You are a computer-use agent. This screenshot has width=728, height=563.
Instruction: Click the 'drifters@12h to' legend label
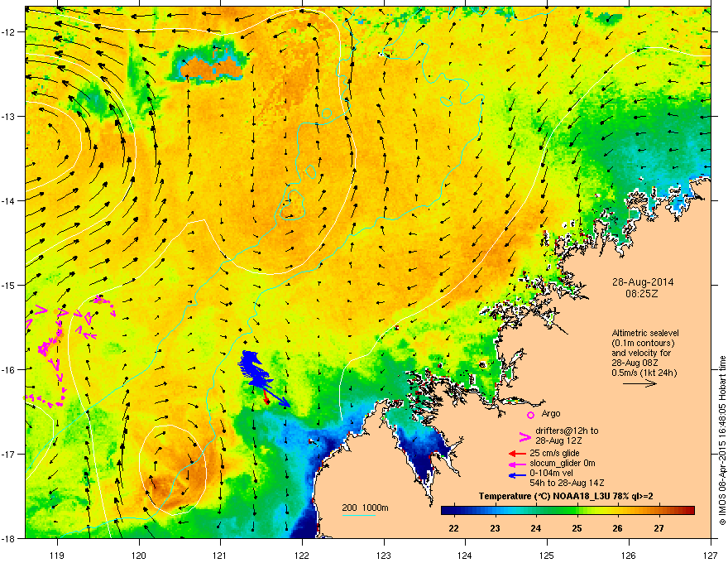pyautogui.click(x=567, y=431)
